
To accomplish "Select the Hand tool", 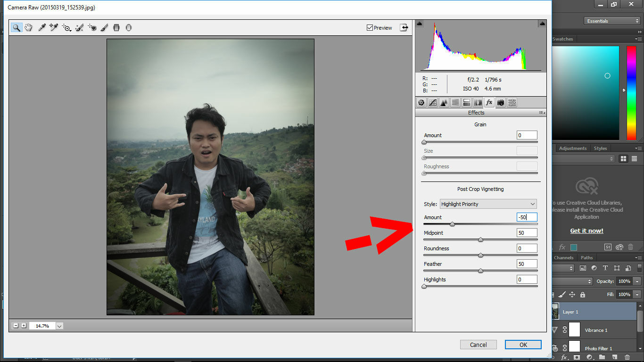I will pos(28,27).
